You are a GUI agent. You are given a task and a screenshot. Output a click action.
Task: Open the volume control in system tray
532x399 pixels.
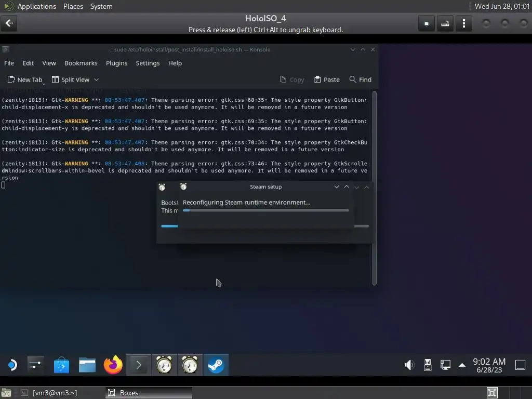tap(409, 365)
